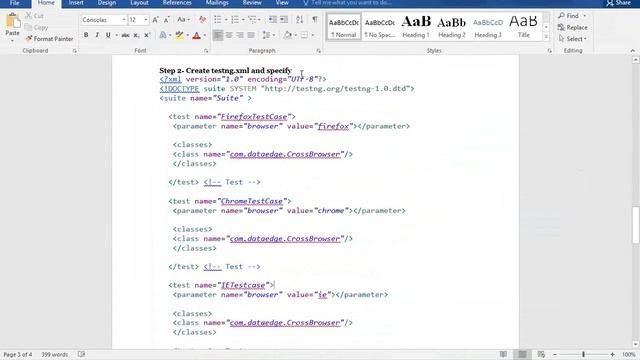Image resolution: width=640 pixels, height=360 pixels.
Task: Activate the Format Painter brush
Action: [49, 39]
